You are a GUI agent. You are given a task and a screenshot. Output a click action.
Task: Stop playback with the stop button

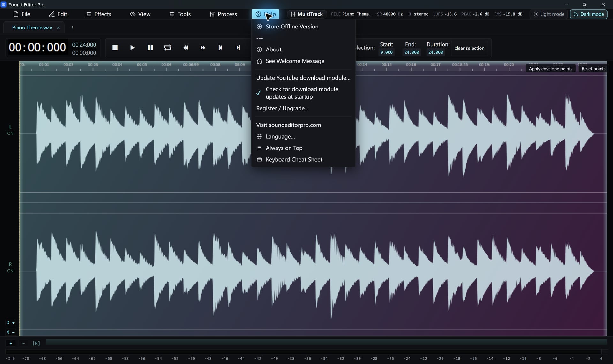[115, 48]
